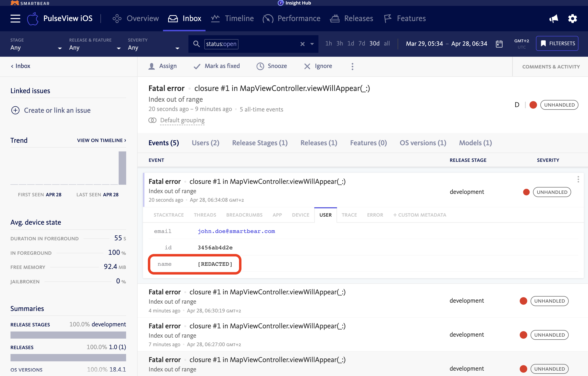Viewport: 588px width, 376px height.
Task: Switch to Release Stages (1) tab
Action: (x=260, y=143)
